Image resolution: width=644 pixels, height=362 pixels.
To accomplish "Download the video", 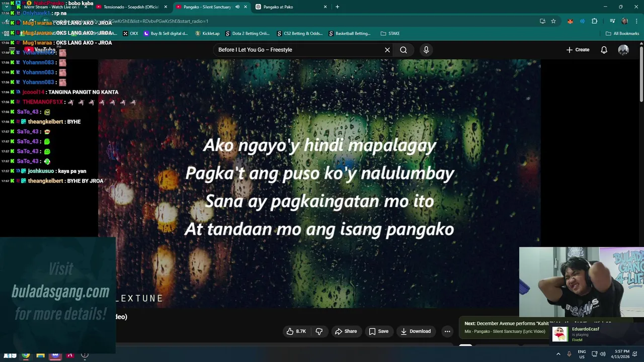I will click(416, 331).
